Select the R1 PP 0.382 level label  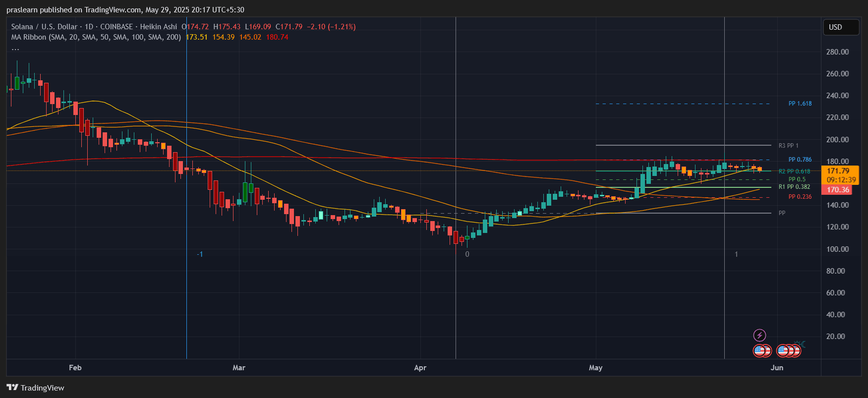tap(795, 187)
